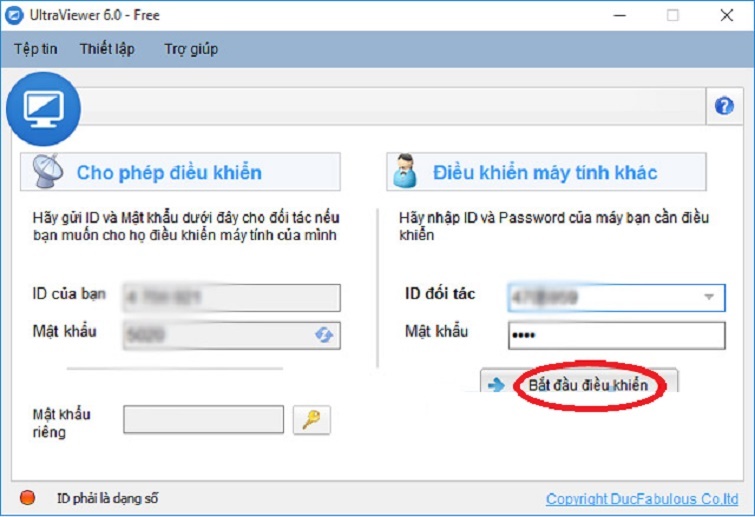Click the blue monitor logo icon
This screenshot has width=755, height=517.
(x=43, y=109)
